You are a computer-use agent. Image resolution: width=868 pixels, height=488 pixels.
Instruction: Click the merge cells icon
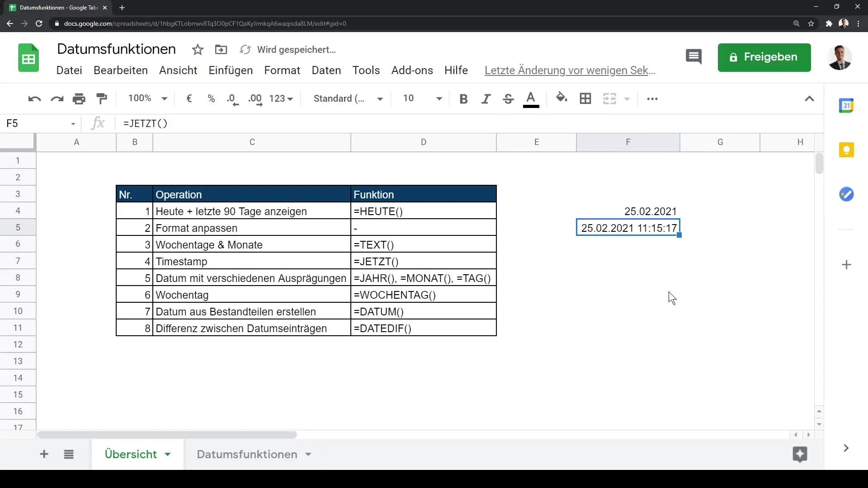(x=609, y=99)
